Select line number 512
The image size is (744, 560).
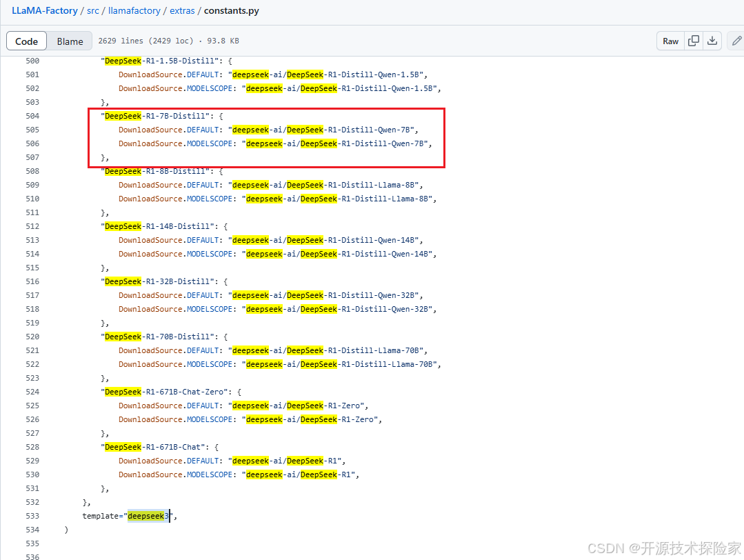coord(32,226)
